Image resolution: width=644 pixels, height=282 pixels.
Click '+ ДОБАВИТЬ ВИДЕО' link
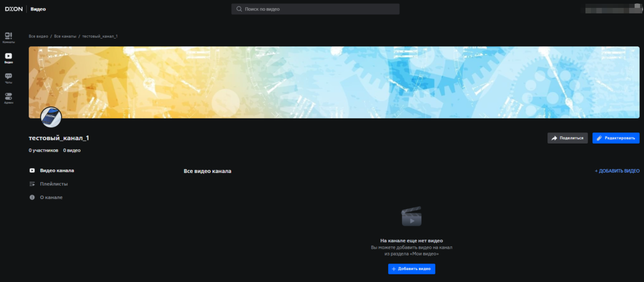[x=617, y=171]
